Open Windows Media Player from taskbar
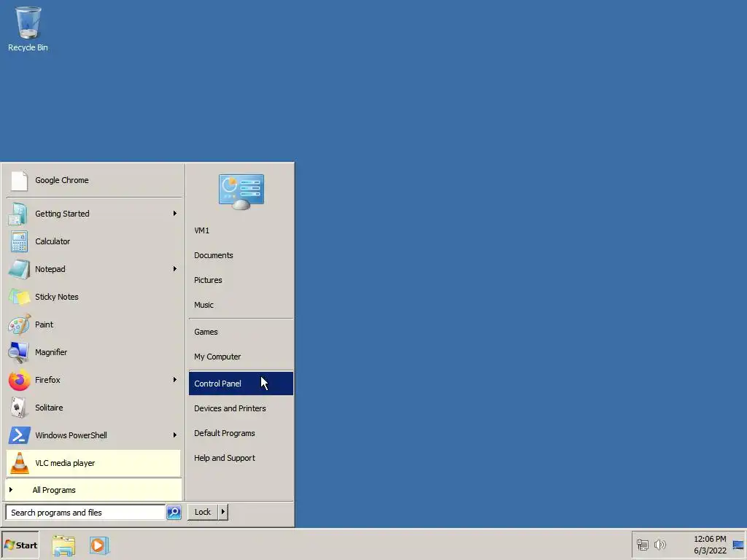747x560 pixels. (x=99, y=545)
